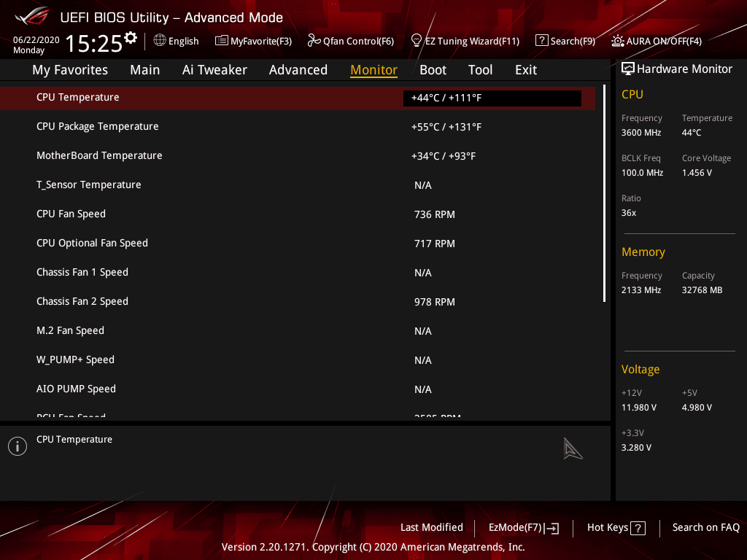Open the Tool tab

[x=480, y=70]
